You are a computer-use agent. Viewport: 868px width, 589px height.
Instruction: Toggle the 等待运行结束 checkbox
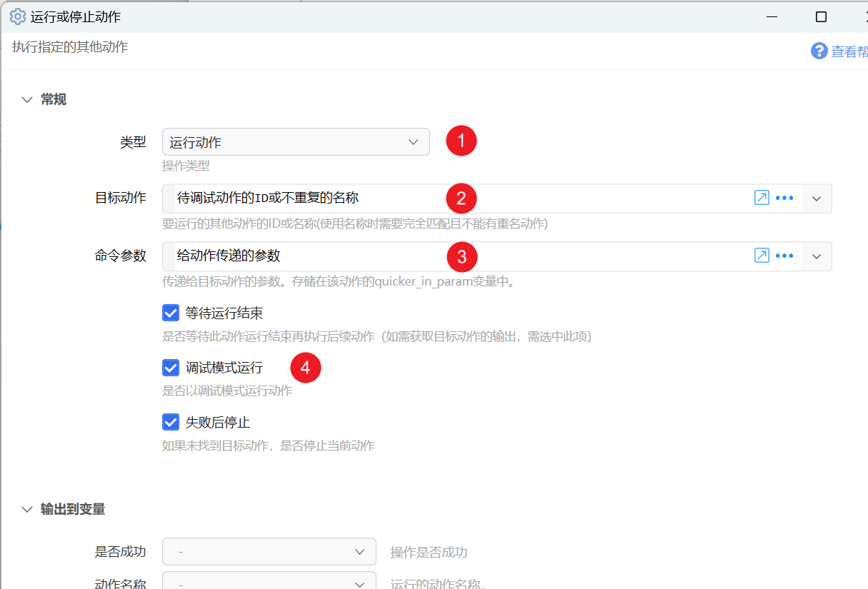point(171,313)
